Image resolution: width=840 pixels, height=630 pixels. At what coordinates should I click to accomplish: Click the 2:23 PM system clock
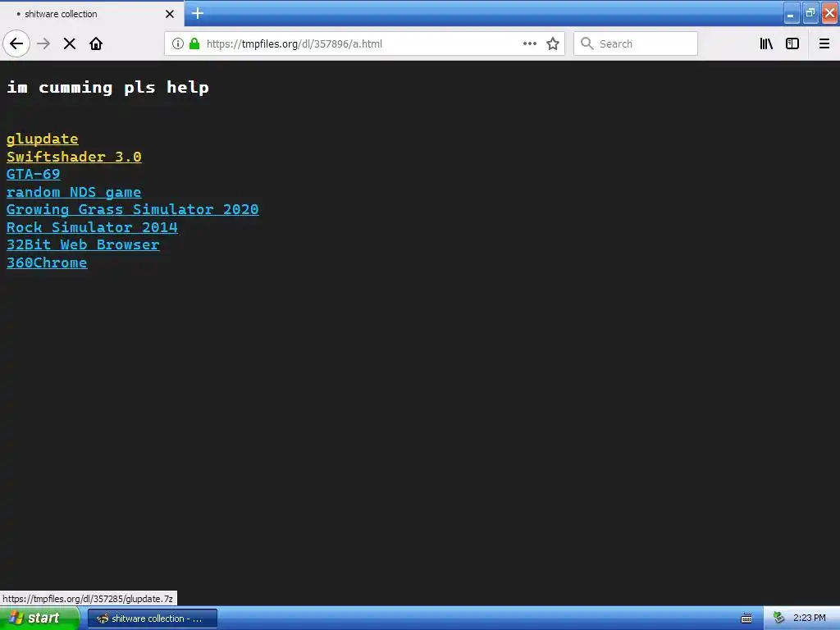point(809,619)
